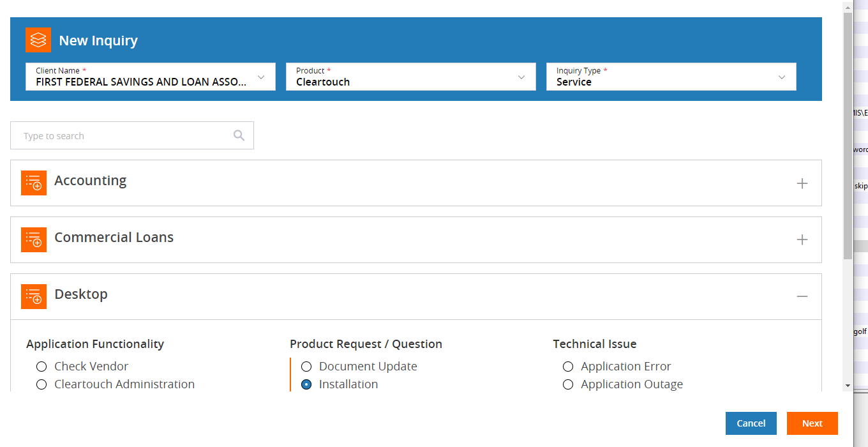Select the Cleartouch Administration radio button

click(x=41, y=384)
